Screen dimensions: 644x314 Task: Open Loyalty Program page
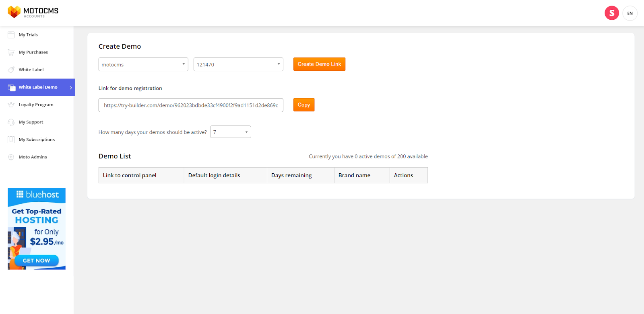[36, 105]
